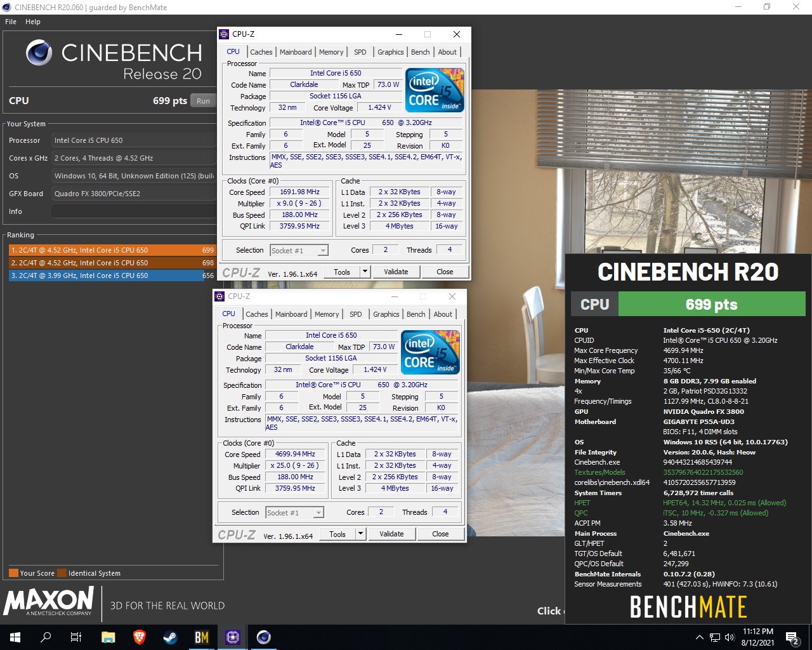Viewport: 812px width, 650px height.
Task: Switch to Cinebench taskbar icon
Action: point(264,637)
